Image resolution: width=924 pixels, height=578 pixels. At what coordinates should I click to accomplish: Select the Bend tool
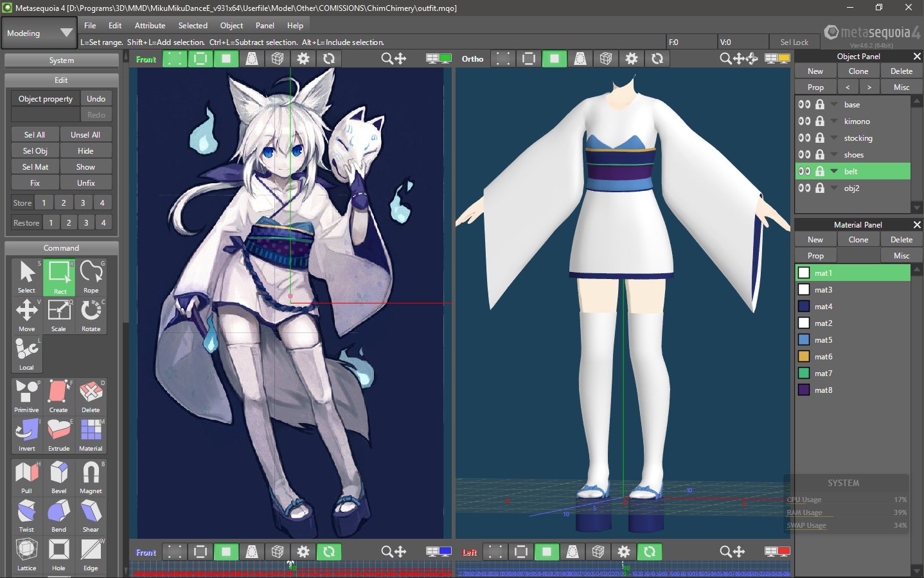tap(59, 516)
